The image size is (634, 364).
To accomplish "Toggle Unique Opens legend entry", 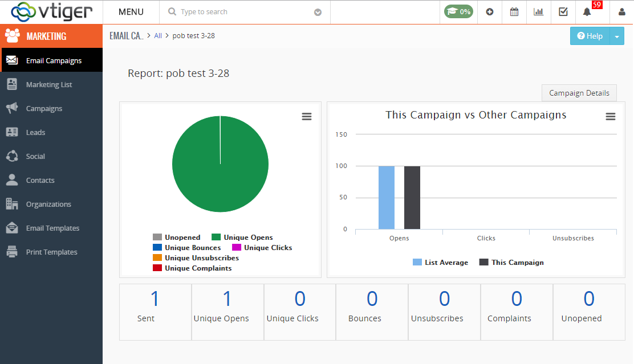I will [242, 237].
